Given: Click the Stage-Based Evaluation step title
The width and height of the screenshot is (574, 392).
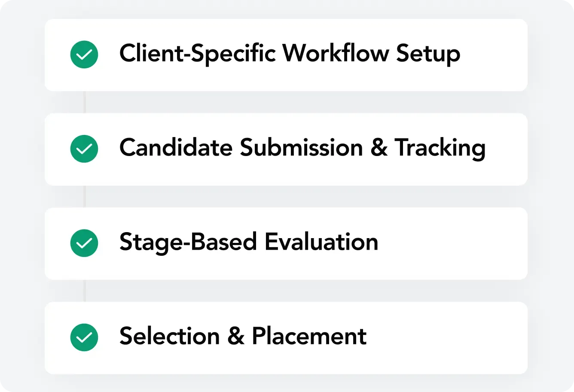Looking at the screenshot, I should (x=248, y=242).
